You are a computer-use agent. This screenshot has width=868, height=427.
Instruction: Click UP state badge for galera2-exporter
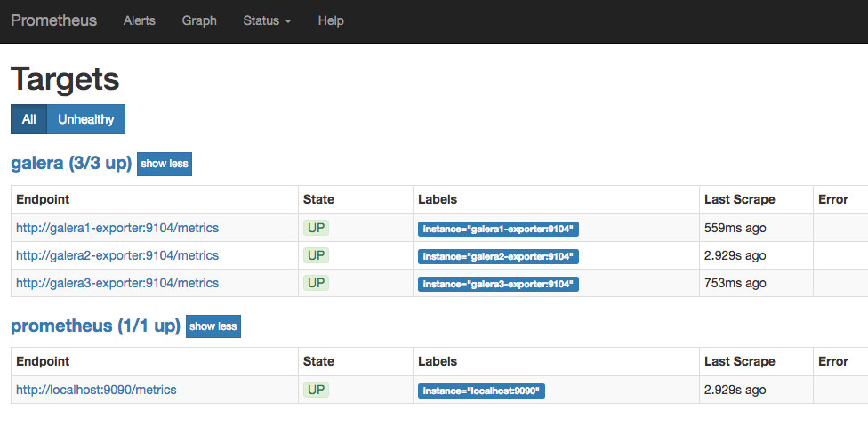316,255
